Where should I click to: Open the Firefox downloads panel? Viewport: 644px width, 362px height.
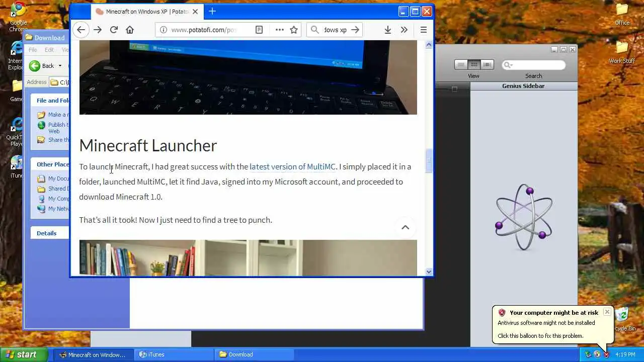[x=388, y=30]
